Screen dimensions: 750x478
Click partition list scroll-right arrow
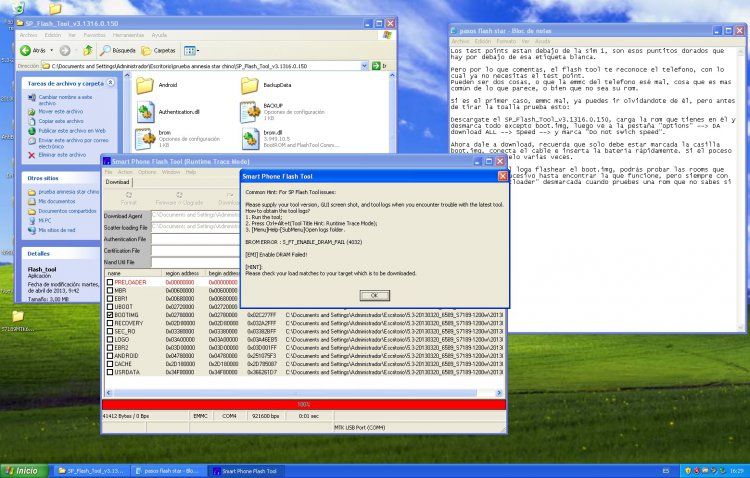click(x=499, y=393)
